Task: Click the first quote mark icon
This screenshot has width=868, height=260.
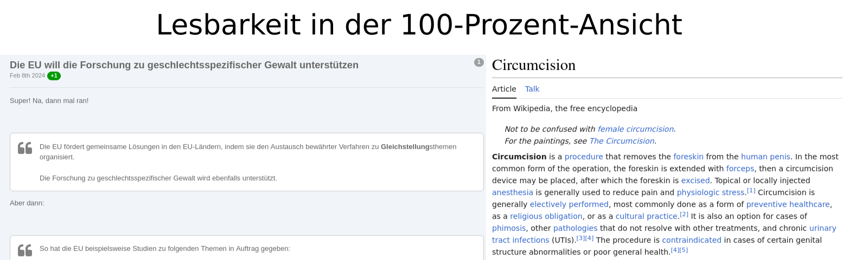Action: (x=25, y=148)
